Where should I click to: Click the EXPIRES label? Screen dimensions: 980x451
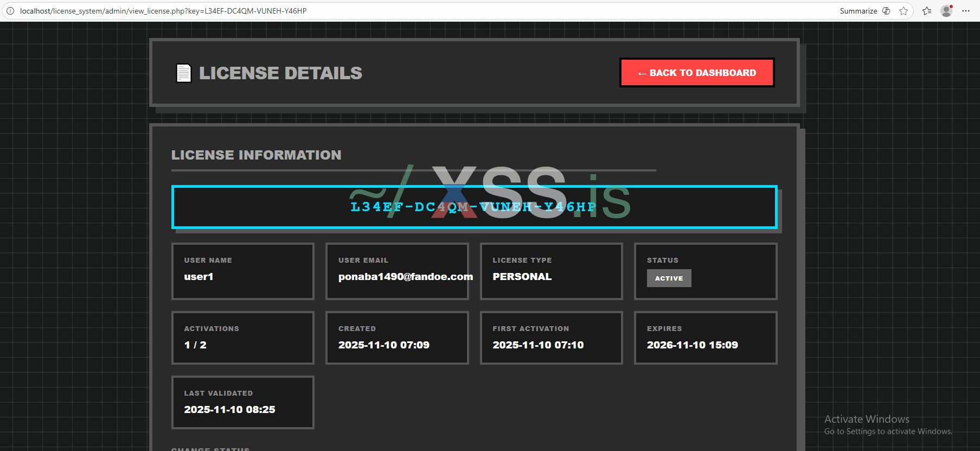pos(664,329)
